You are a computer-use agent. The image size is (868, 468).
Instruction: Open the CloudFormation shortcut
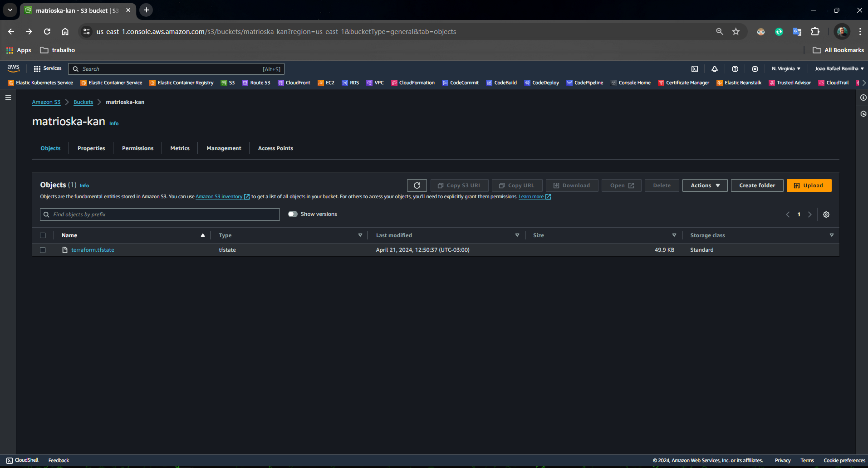click(x=413, y=83)
